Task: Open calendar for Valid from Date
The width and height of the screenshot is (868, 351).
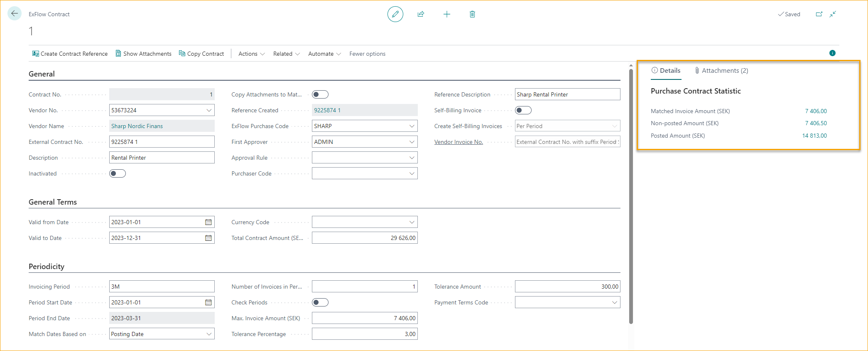Action: click(x=208, y=222)
